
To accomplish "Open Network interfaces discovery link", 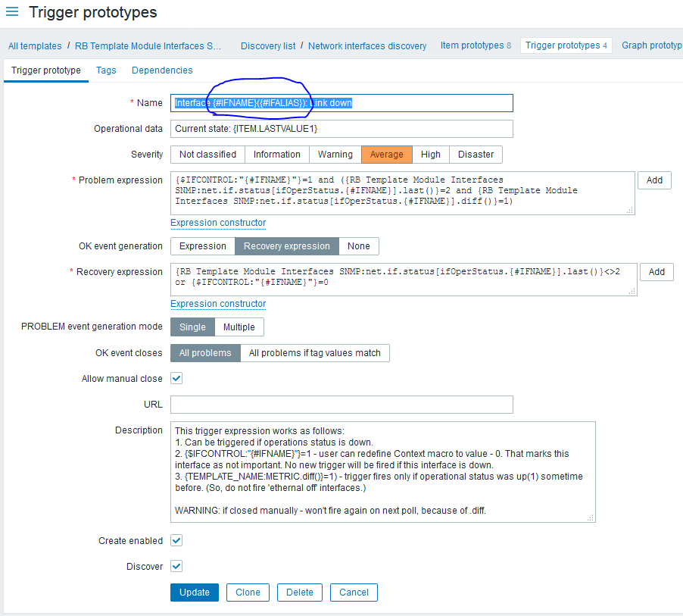I will tap(367, 45).
